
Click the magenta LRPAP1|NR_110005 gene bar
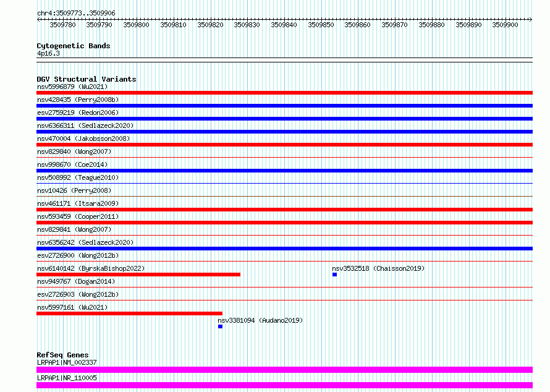point(284,385)
